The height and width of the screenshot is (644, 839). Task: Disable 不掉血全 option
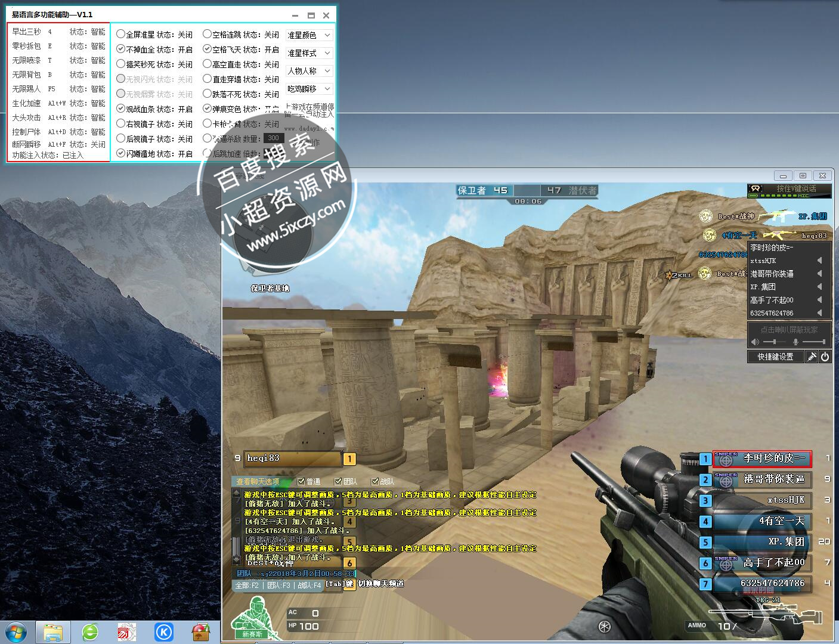120,49
